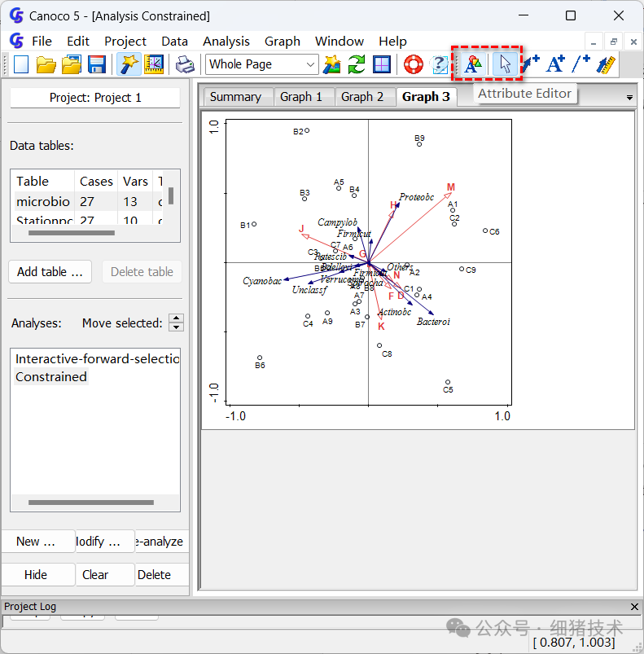
Task: Select the add line tool icon
Action: click(x=580, y=64)
